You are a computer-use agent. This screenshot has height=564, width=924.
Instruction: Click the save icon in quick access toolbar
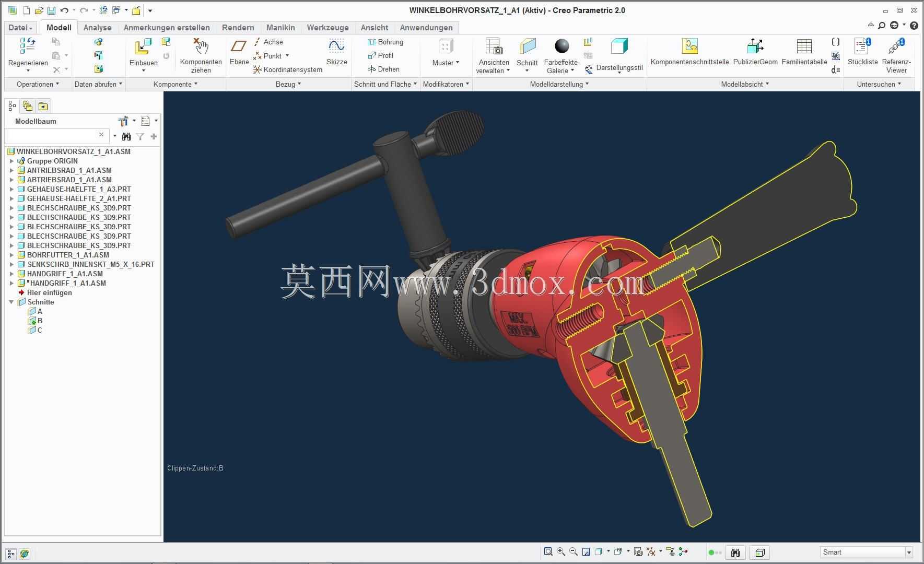tap(51, 10)
